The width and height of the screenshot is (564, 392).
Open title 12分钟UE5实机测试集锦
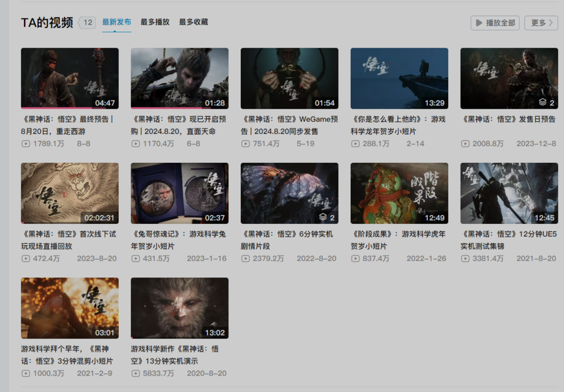(509, 240)
